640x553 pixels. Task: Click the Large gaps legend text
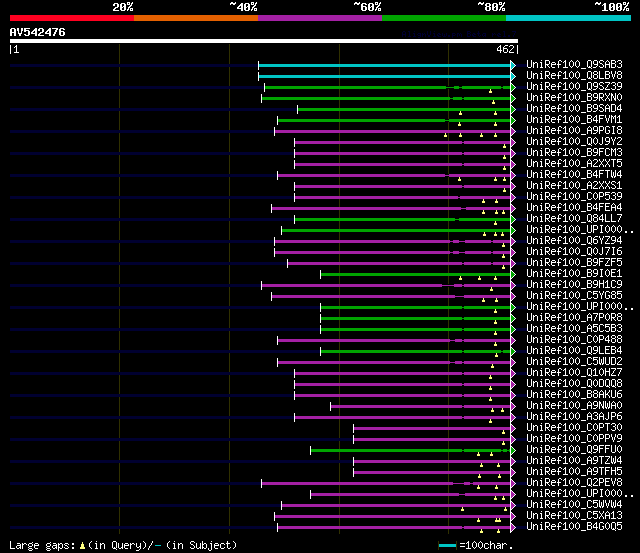pos(42,546)
